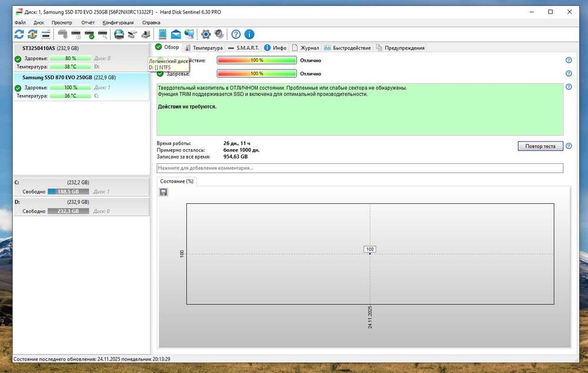
Task: Click the 26 дн., 11 ч uptime value
Action: (236, 143)
